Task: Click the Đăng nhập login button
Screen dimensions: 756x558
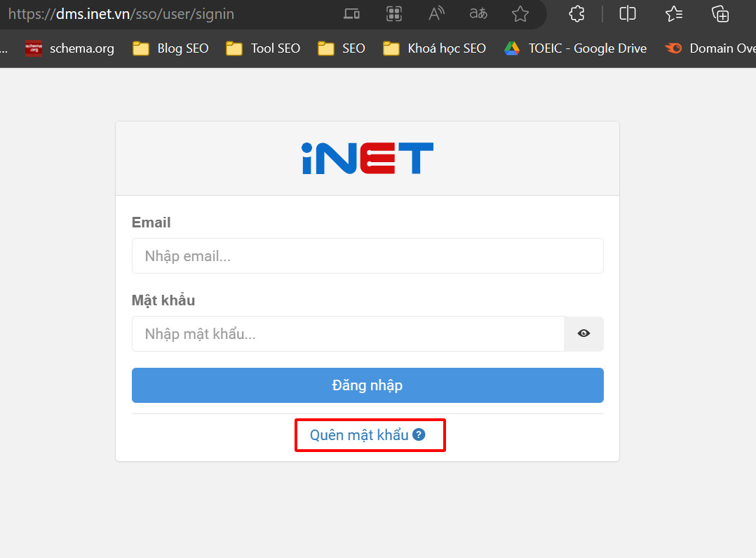Action: [367, 385]
